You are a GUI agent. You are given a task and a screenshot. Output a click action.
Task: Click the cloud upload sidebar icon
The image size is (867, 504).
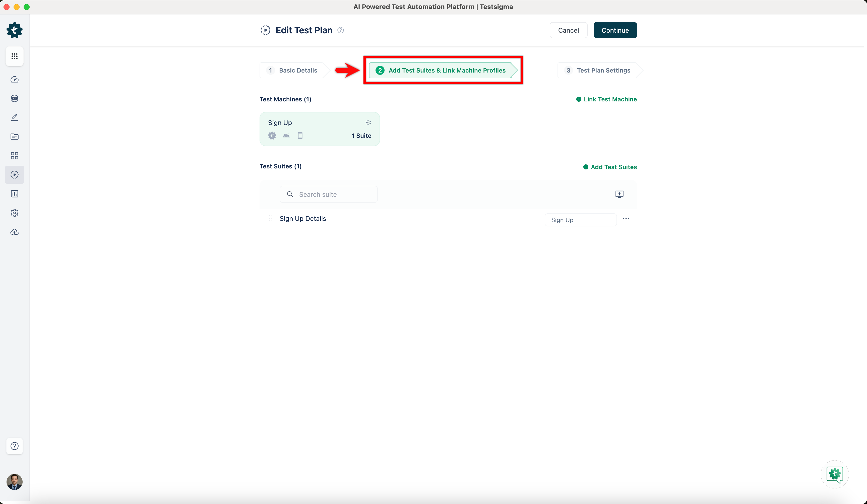point(15,232)
